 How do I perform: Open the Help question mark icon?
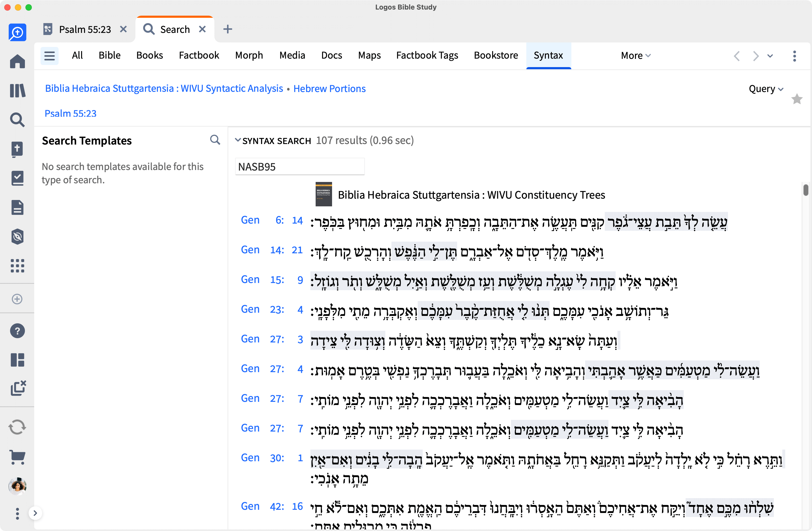point(17,330)
